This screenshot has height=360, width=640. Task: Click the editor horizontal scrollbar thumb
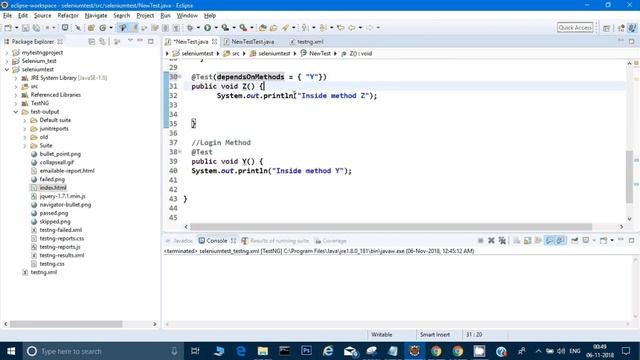pos(391,227)
